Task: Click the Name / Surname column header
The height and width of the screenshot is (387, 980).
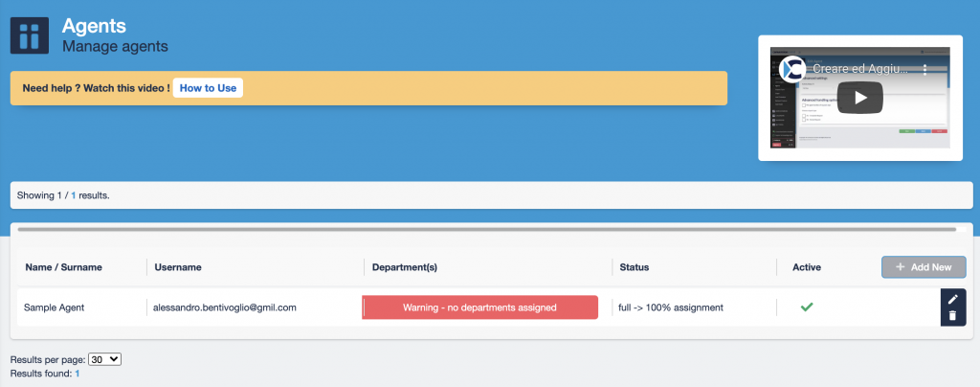Action: pyautogui.click(x=63, y=267)
